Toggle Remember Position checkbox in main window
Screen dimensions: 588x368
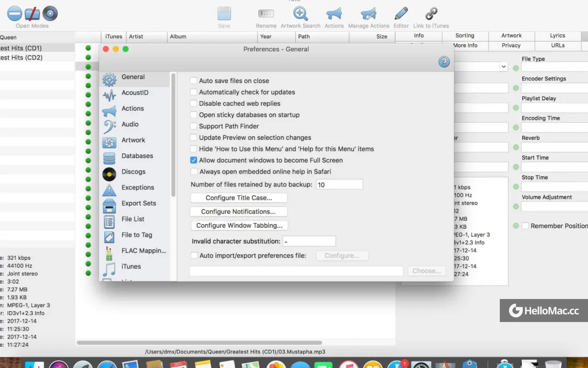click(525, 226)
